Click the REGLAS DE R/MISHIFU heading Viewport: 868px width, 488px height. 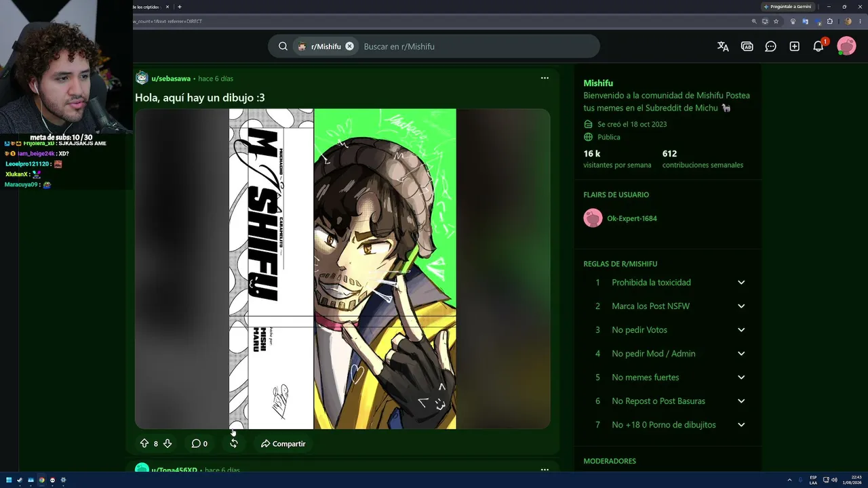[x=620, y=264]
